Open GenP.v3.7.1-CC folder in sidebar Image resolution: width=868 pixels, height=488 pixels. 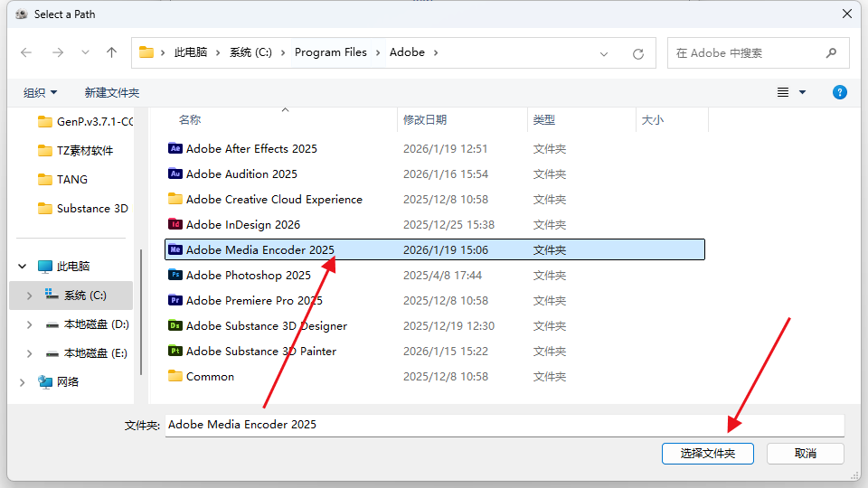click(x=85, y=122)
